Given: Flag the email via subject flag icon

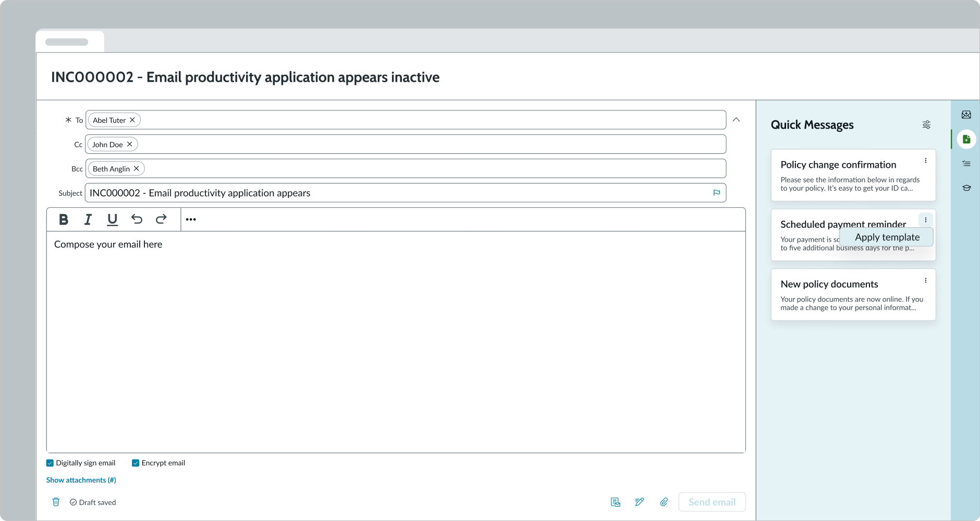Looking at the screenshot, I should (717, 193).
